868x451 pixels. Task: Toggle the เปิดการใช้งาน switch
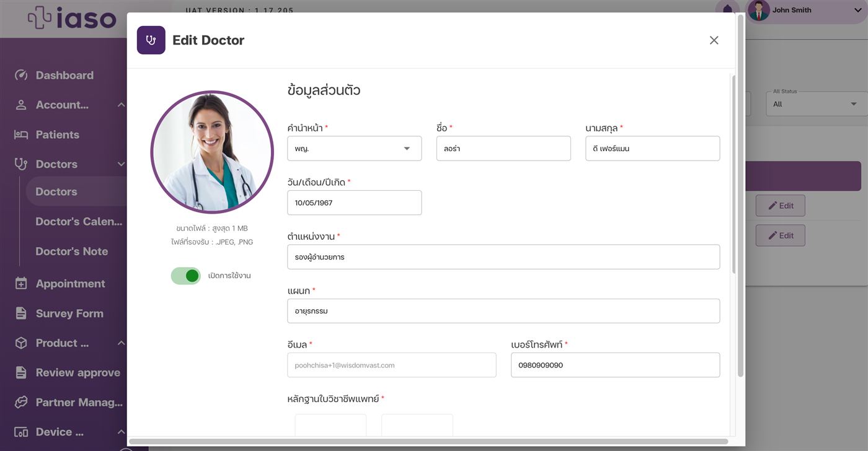coord(186,276)
